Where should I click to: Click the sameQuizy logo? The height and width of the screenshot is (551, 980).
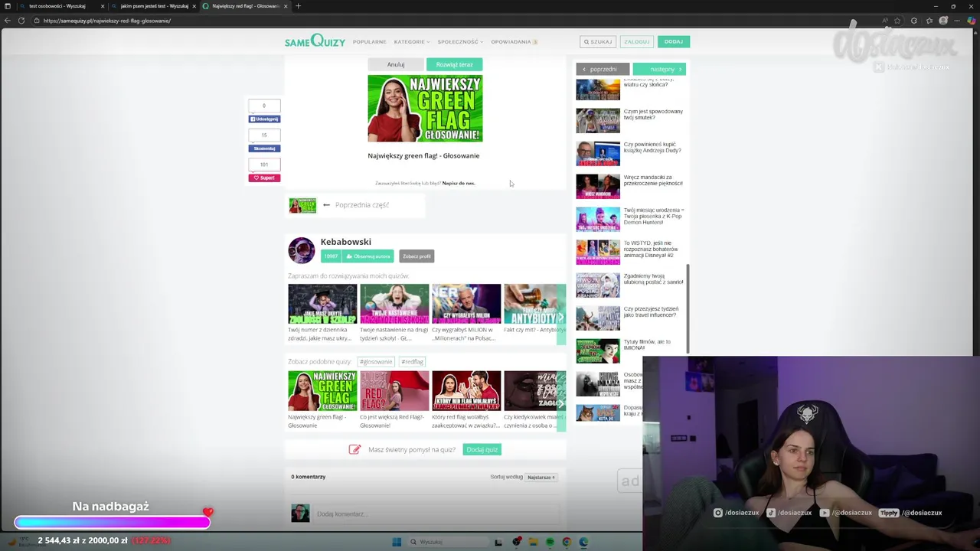315,41
